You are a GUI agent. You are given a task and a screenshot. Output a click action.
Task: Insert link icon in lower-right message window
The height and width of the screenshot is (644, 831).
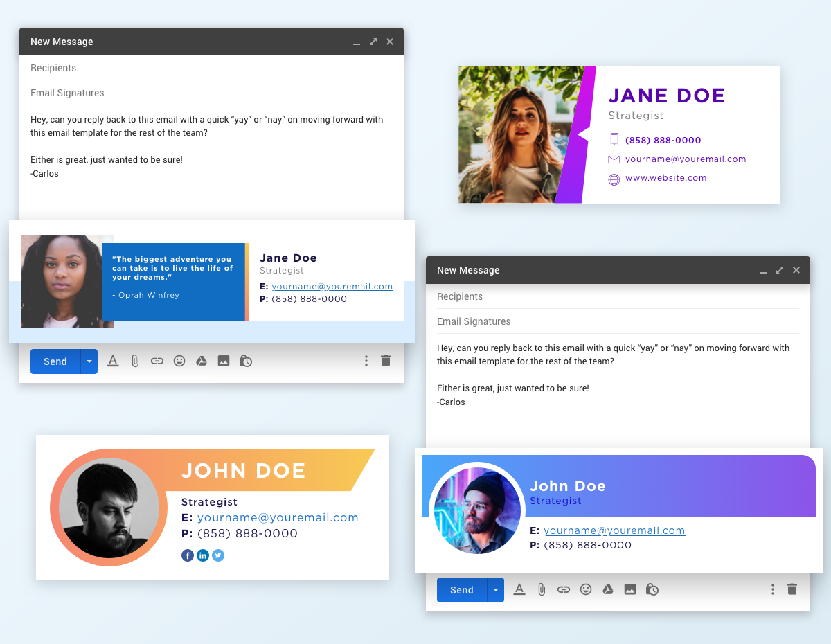[x=564, y=589]
